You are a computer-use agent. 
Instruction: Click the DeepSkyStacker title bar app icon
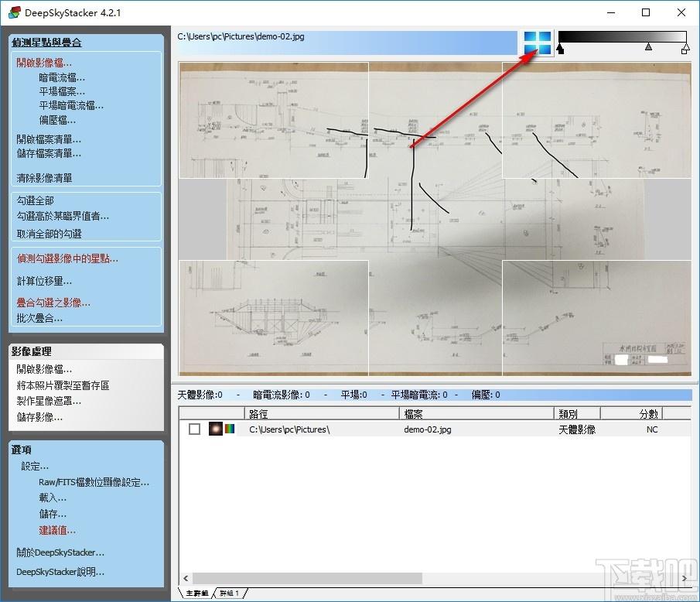click(15, 12)
